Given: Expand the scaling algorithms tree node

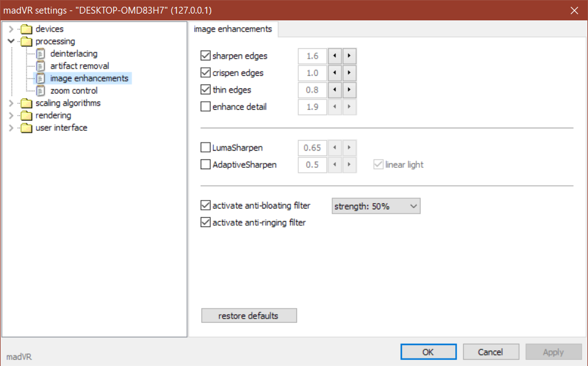Looking at the screenshot, I should (x=11, y=103).
